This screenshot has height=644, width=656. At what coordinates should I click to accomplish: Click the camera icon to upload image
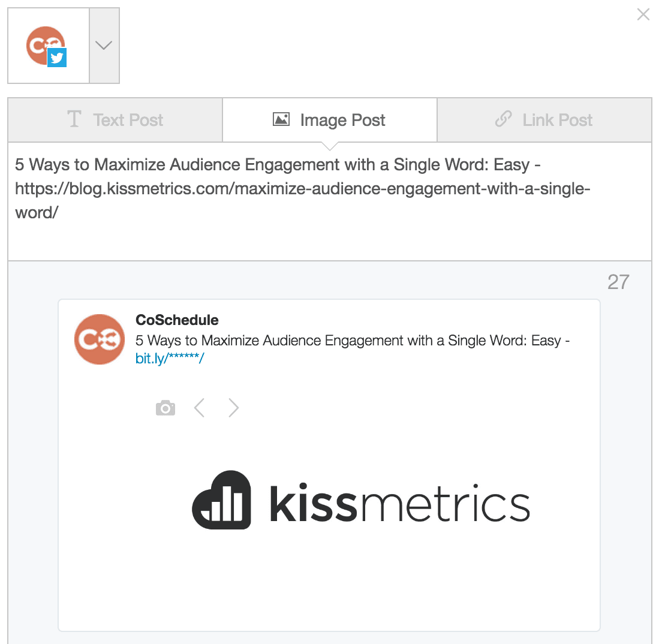pos(165,408)
